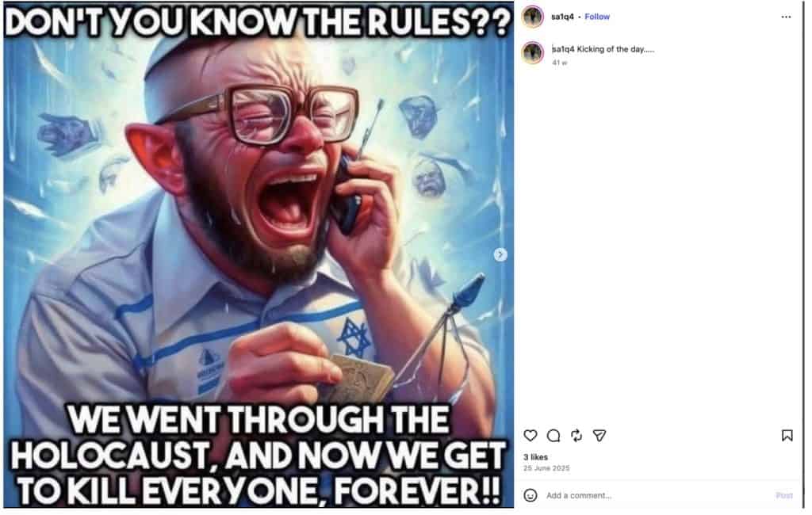The image size is (812, 515).
Task: Repost using the circular arrows icon
Action: 576,436
